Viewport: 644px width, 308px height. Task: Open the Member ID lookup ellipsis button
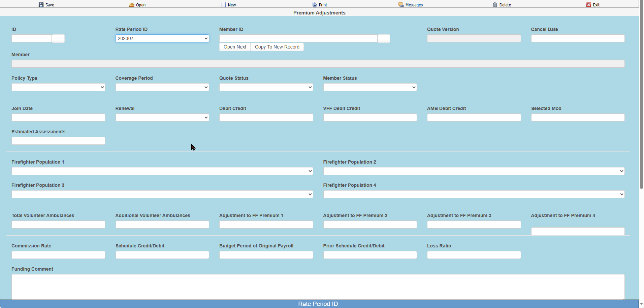click(x=384, y=39)
